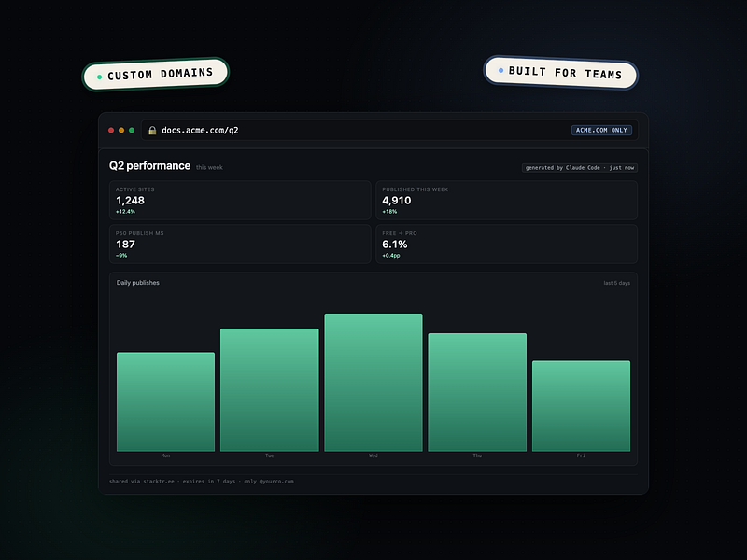
Task: Open the Active Sites 1,248 card
Action: pyautogui.click(x=240, y=200)
